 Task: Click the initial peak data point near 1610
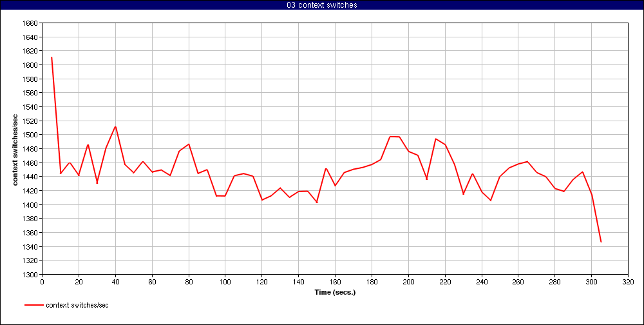52,57
